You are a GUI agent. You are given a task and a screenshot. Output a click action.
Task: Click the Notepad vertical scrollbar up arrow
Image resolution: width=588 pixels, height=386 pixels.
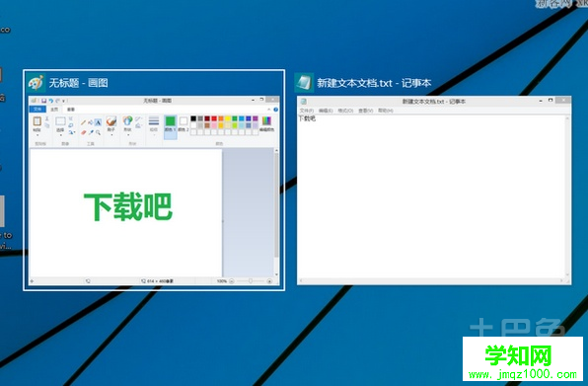tap(567, 118)
